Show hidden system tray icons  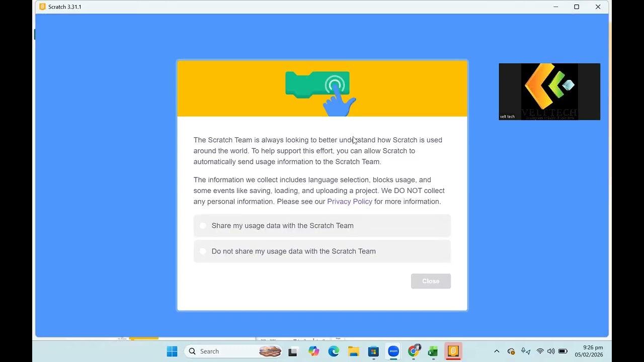(x=497, y=351)
